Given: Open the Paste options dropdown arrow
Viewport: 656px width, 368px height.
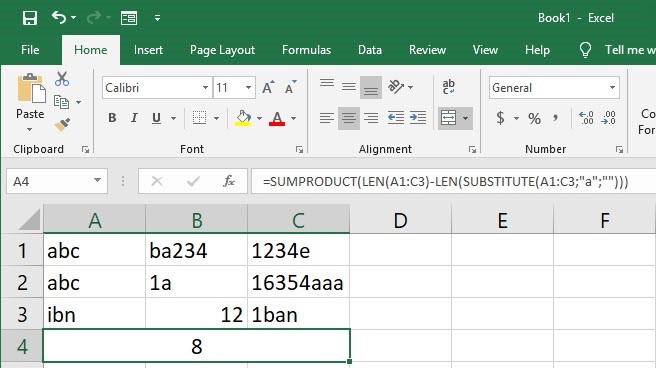Looking at the screenshot, I should coord(29,129).
